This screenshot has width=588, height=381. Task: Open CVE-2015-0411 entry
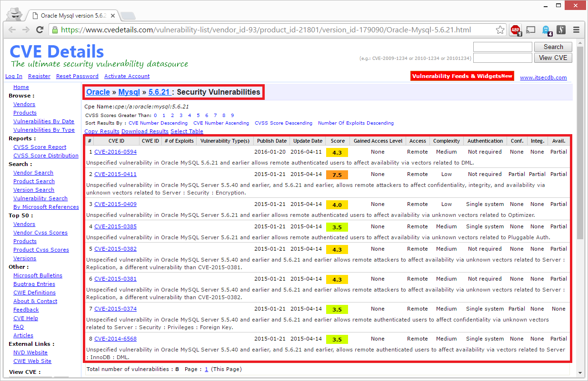tap(115, 174)
